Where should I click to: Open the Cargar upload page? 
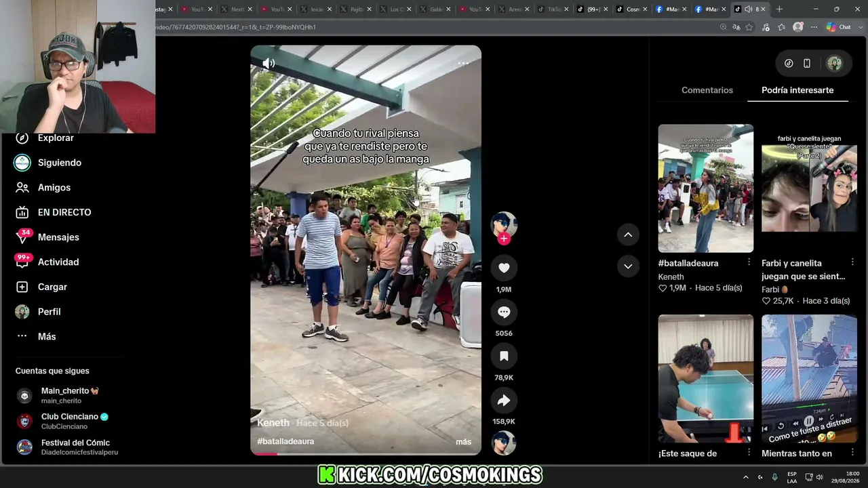tap(52, 287)
